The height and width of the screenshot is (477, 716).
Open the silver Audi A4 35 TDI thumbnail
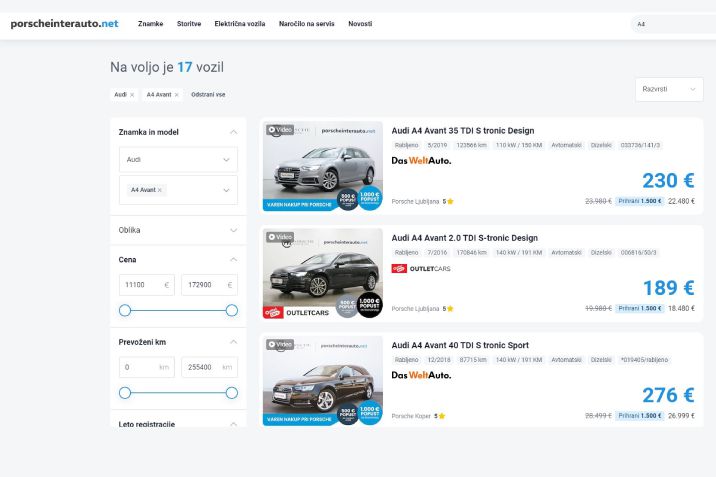click(x=323, y=166)
